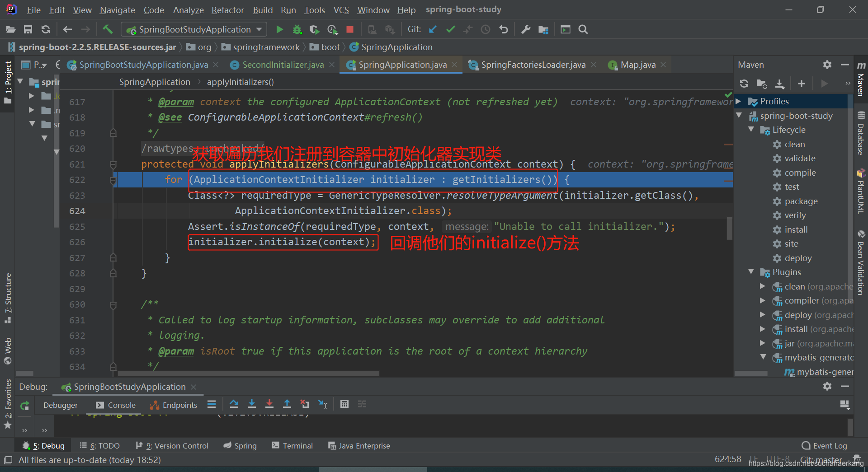Open settings with the wrench icon
The image size is (868, 472).
526,29
